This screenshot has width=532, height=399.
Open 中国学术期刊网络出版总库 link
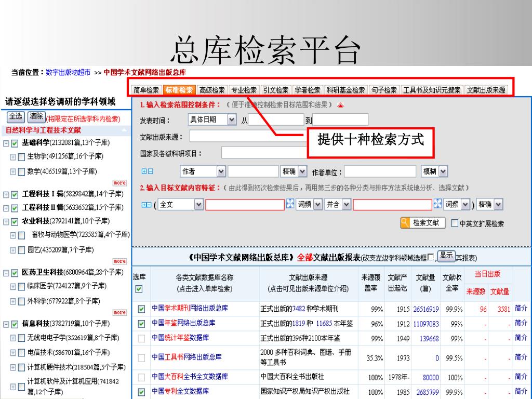click(190, 308)
